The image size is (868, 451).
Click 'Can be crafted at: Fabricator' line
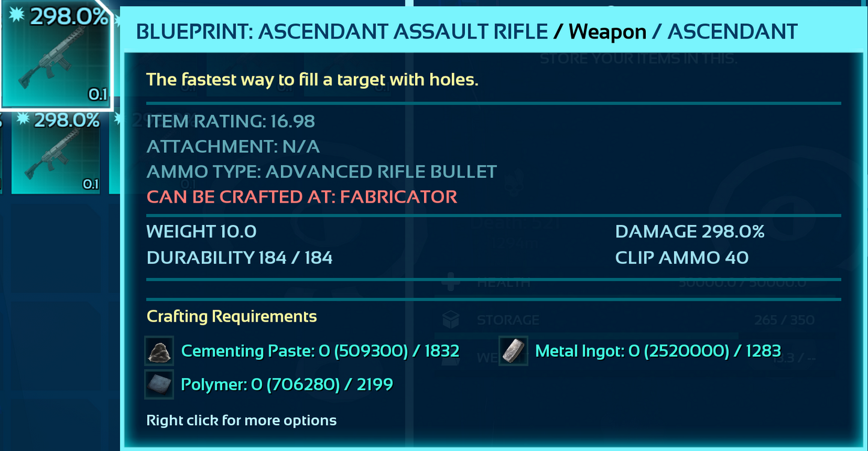pos(302,197)
